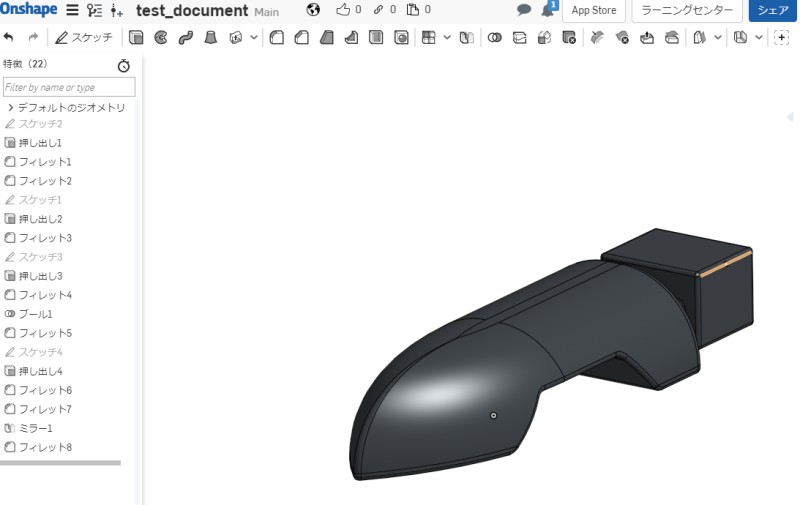This screenshot has width=800, height=505.
Task: Select the Draft tool
Action: 327,37
